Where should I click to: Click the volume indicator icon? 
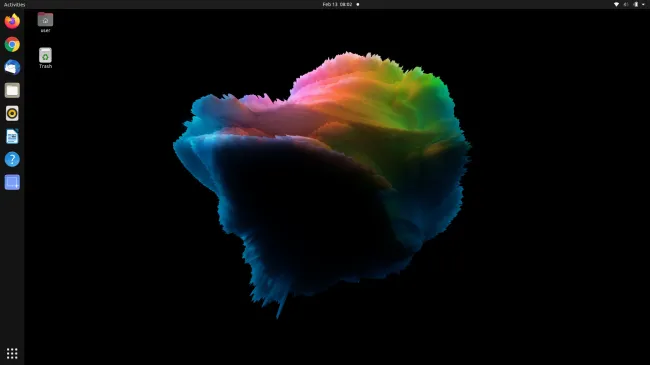pos(626,5)
